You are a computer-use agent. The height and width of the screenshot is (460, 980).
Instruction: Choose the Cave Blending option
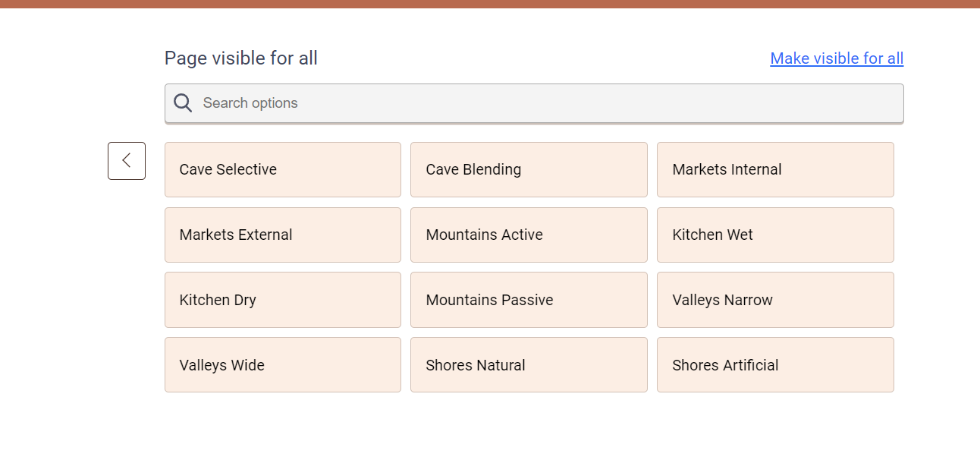coord(529,169)
